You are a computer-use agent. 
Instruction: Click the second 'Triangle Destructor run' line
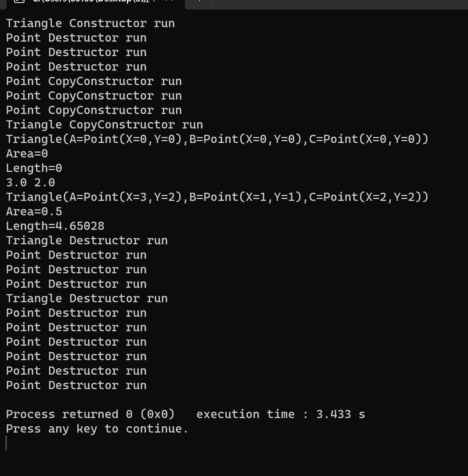click(x=87, y=299)
